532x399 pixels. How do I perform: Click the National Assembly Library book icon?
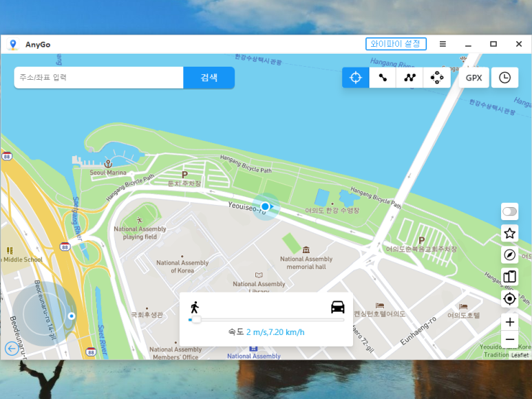pos(259,275)
